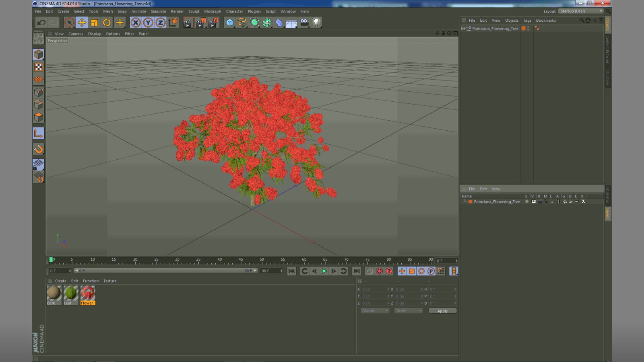The width and height of the screenshot is (644, 362).
Task: Click the Undo arrow icon
Action: click(x=41, y=23)
